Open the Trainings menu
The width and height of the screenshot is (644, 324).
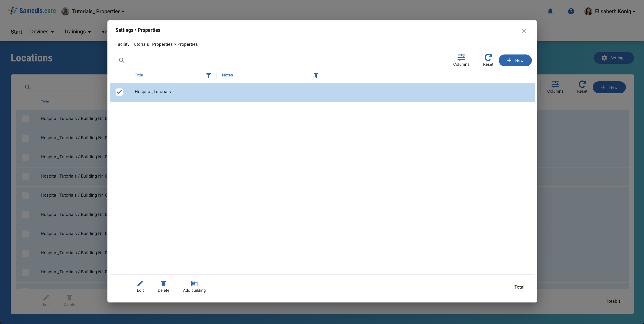pos(77,32)
